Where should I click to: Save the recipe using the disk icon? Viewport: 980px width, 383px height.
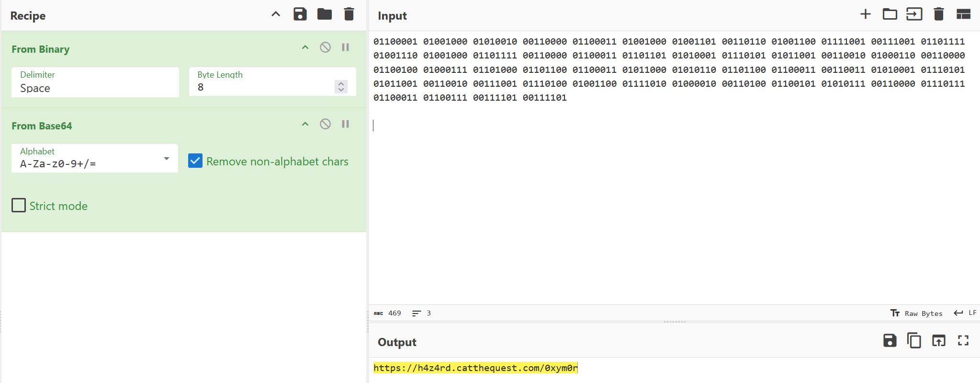[300, 14]
